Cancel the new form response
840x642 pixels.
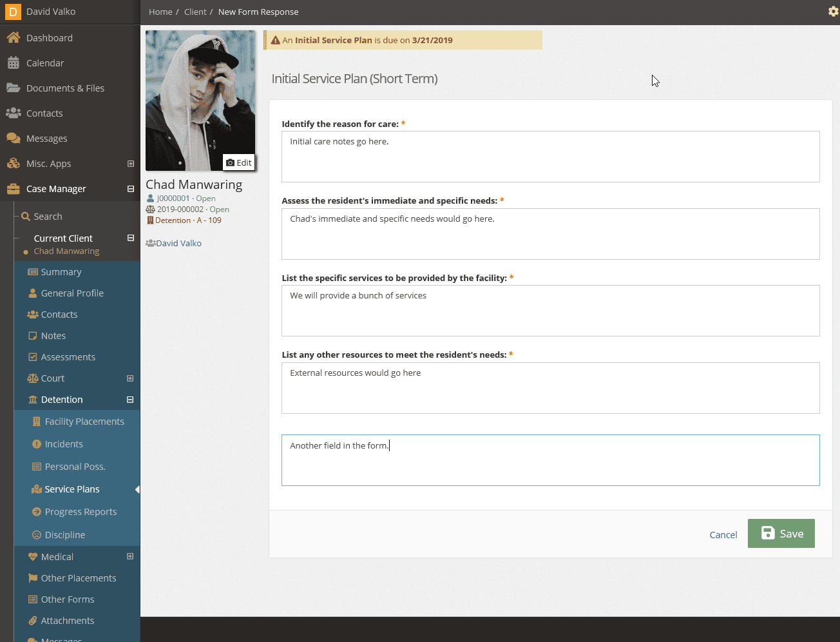pyautogui.click(x=723, y=534)
